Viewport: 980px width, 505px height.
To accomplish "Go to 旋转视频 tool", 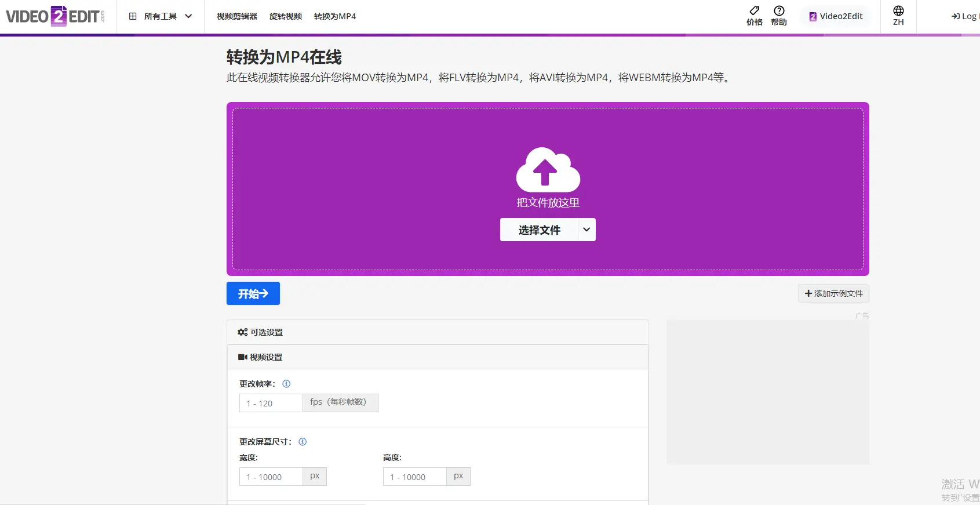I will (286, 16).
